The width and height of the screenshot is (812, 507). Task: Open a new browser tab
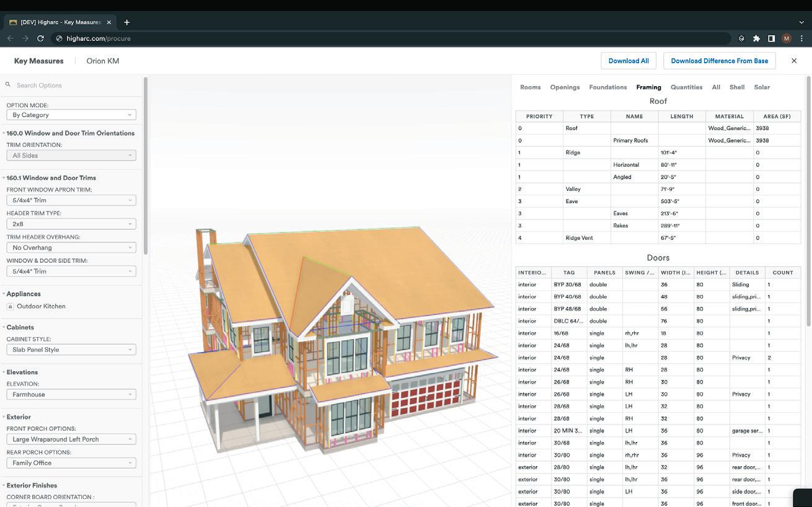126,22
